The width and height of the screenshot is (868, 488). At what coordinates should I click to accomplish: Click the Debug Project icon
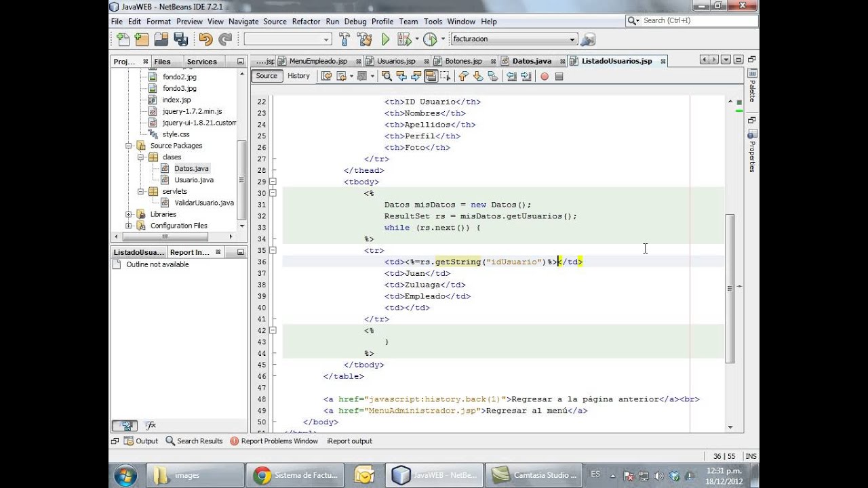(x=404, y=39)
